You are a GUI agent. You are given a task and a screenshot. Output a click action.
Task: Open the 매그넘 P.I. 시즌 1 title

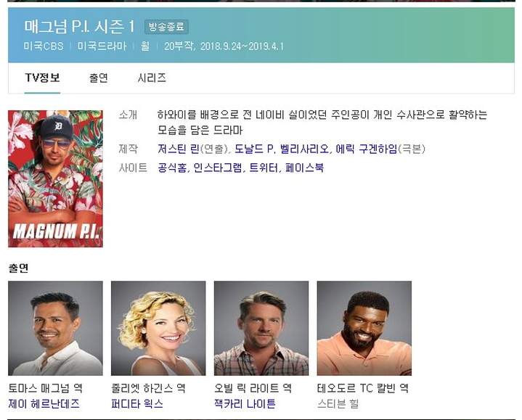click(x=79, y=27)
